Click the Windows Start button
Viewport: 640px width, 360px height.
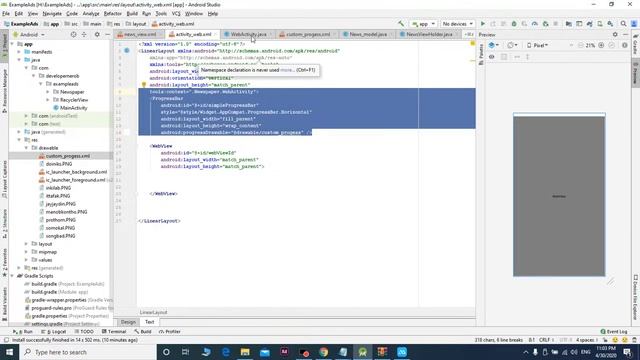(x=9, y=352)
